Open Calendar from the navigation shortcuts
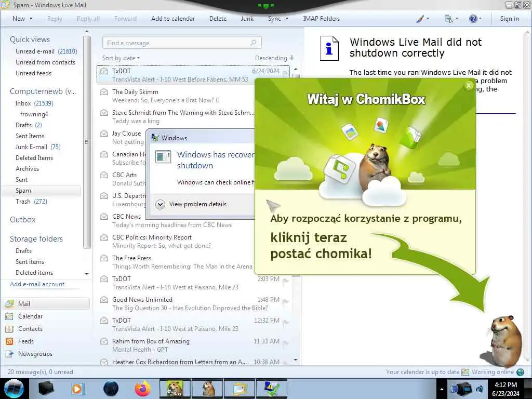This screenshot has width=532, height=399. [x=30, y=316]
